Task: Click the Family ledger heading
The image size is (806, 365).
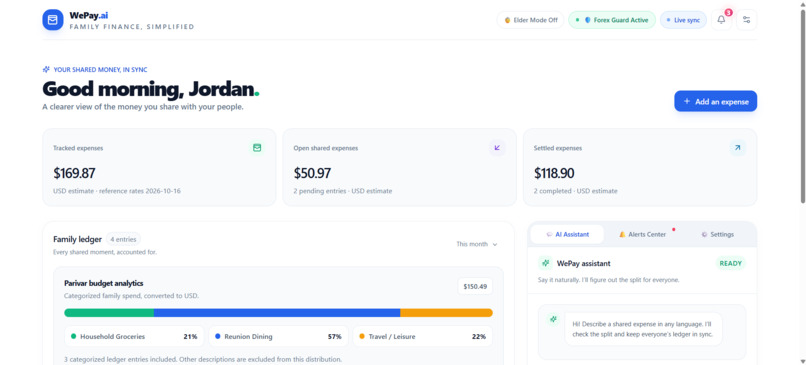Action: 77,239
